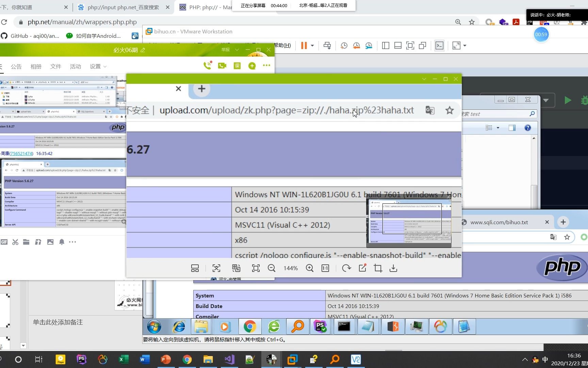Click the folder send-file icon in QQ chat
The height and width of the screenshot is (368, 588).
[x=26, y=242]
